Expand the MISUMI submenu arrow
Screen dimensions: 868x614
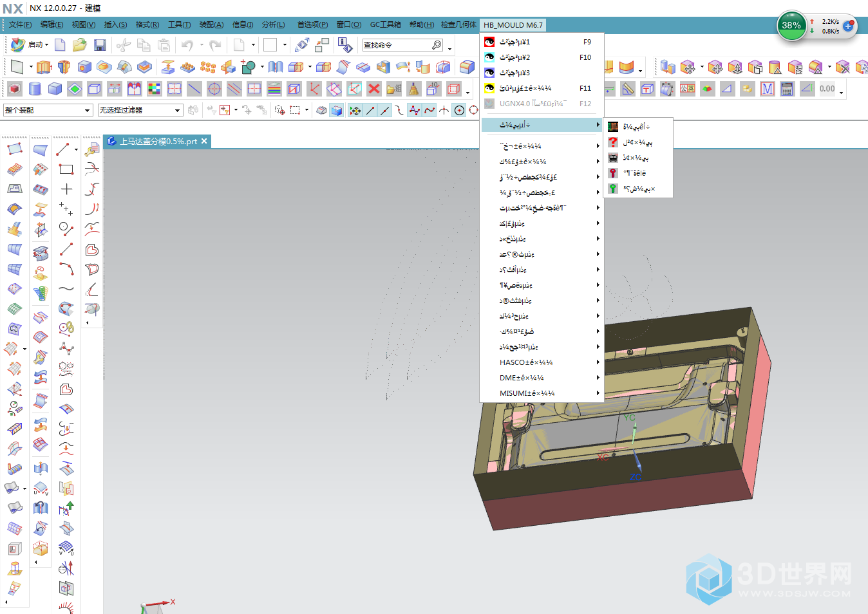[x=598, y=393]
